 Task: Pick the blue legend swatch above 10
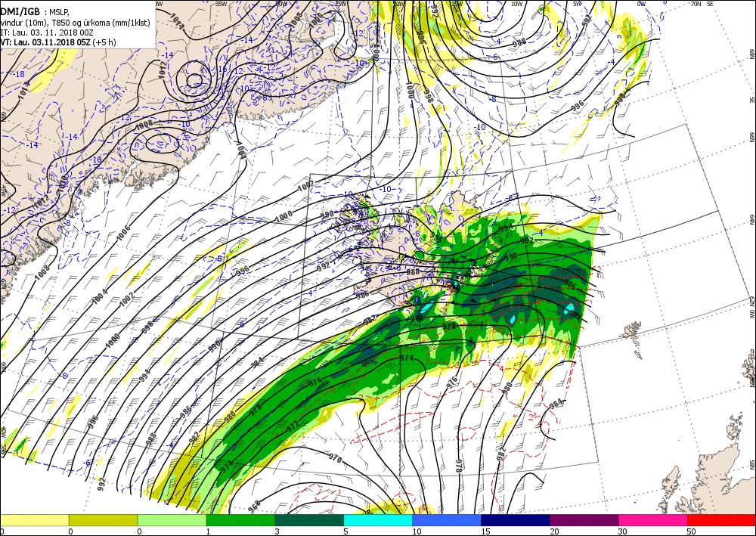point(447,520)
